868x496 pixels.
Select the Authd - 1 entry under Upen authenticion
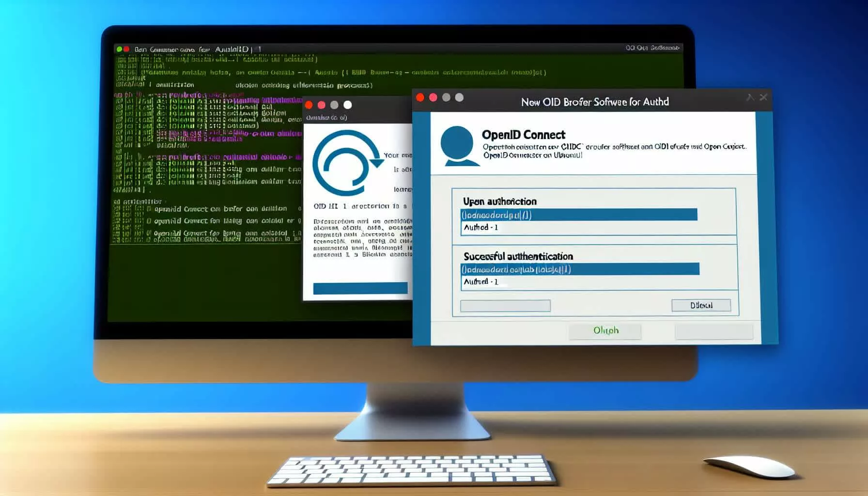pos(481,227)
